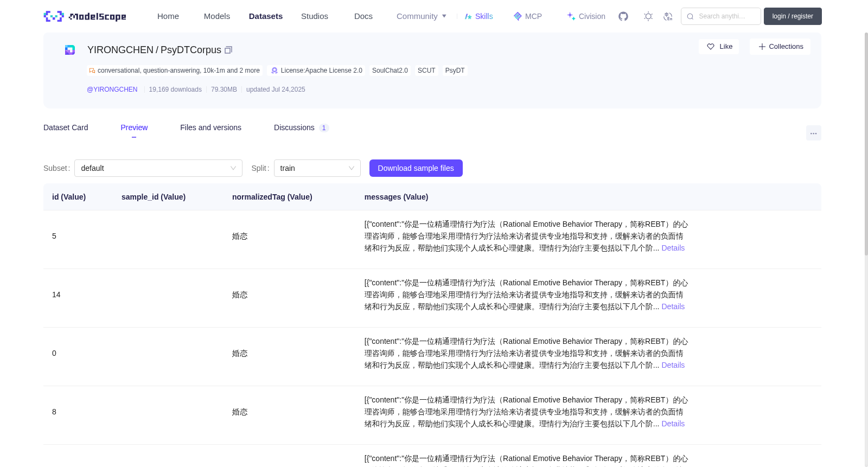
Task: Click the task tags icon near conversational
Action: pyautogui.click(x=92, y=71)
